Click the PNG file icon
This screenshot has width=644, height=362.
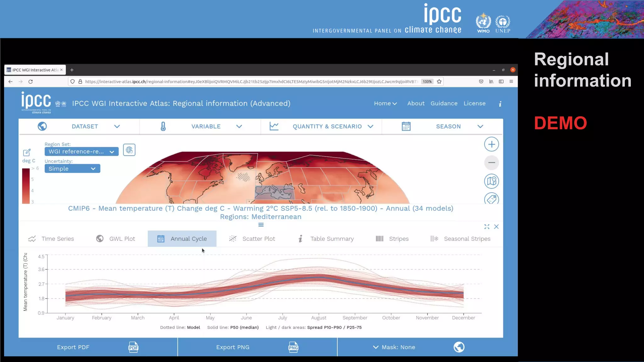(x=293, y=347)
